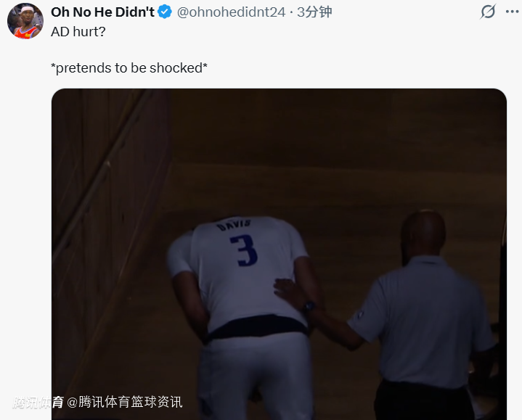The width and height of the screenshot is (522, 420).
Task: Click the wristwatch on the staff member's arm
Action: click(x=309, y=306)
